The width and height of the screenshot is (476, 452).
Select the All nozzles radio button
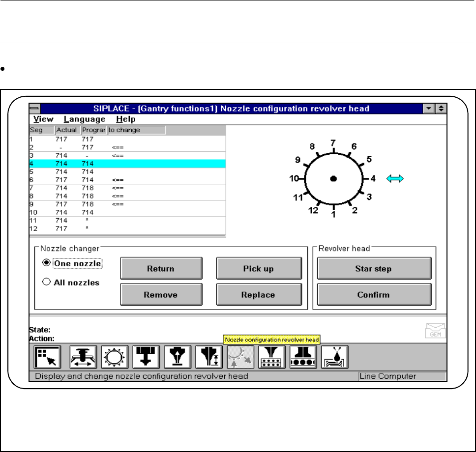click(47, 282)
